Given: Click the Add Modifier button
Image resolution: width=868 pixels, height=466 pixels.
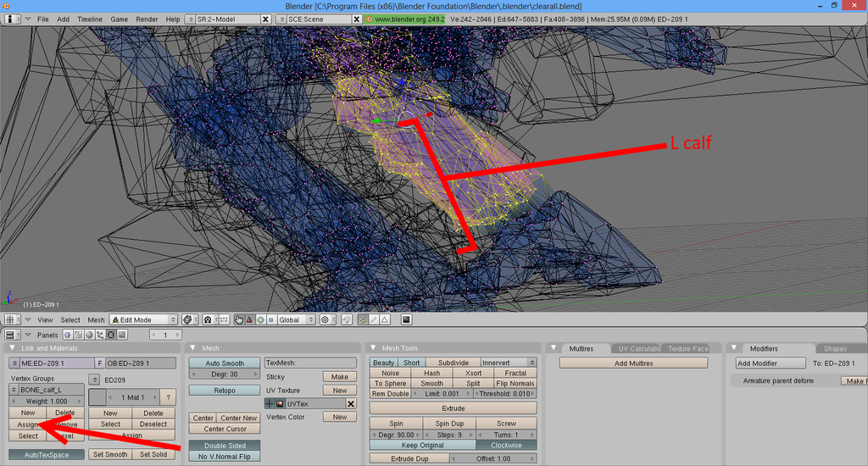Looking at the screenshot, I should pyautogui.click(x=771, y=363).
